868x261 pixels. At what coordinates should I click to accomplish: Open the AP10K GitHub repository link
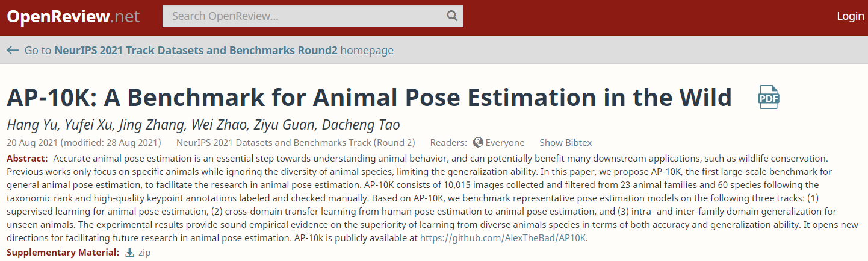[503, 238]
